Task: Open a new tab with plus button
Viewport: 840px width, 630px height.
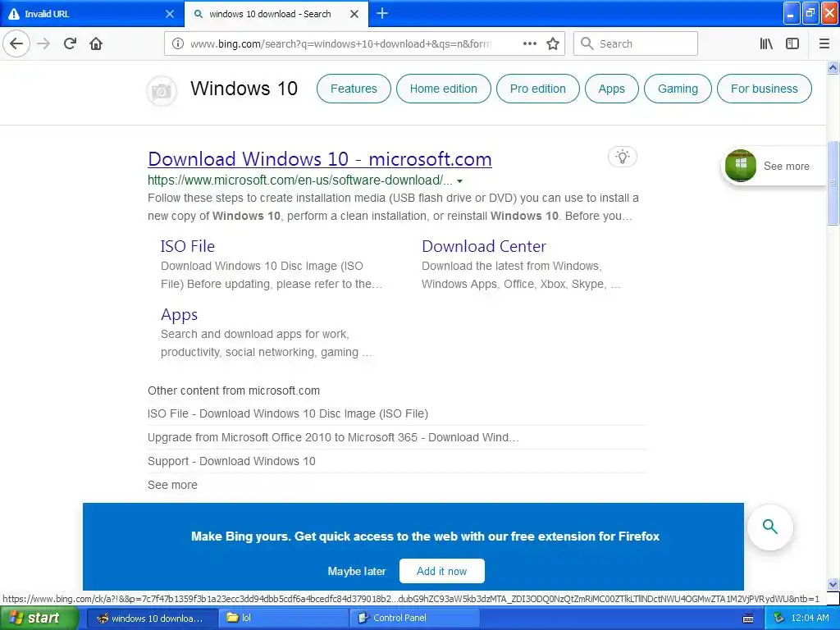Action: [x=382, y=13]
